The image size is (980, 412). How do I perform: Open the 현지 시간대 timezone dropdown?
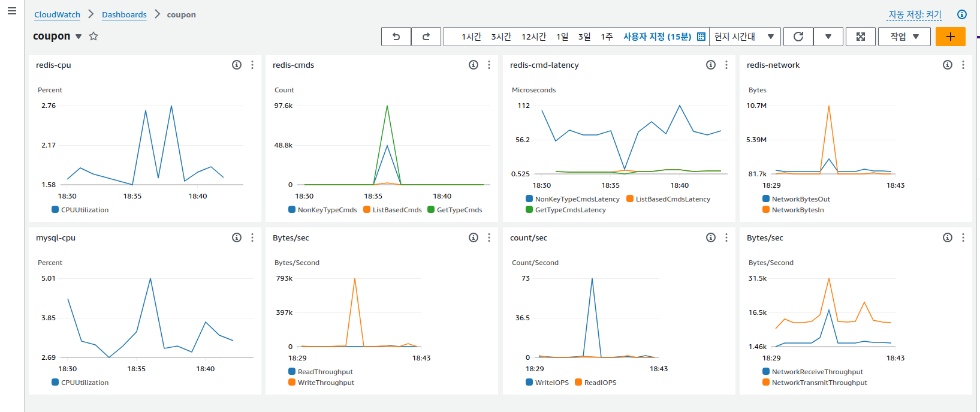point(745,37)
